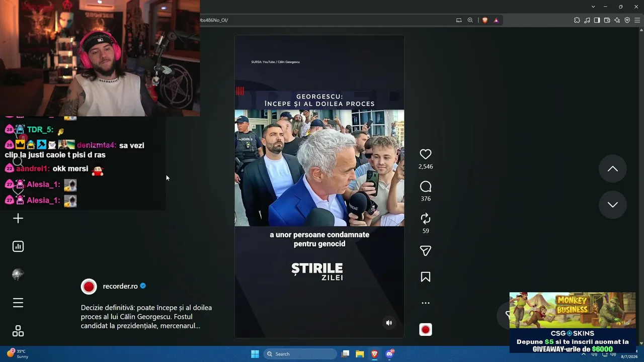Open the hamburger More menu in the sidebar

(x=18, y=303)
